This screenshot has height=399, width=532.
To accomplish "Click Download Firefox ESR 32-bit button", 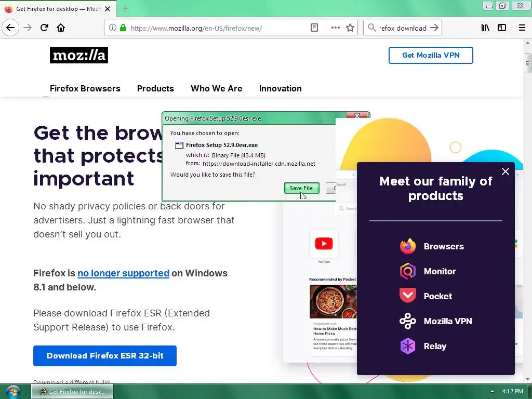I will click(105, 355).
